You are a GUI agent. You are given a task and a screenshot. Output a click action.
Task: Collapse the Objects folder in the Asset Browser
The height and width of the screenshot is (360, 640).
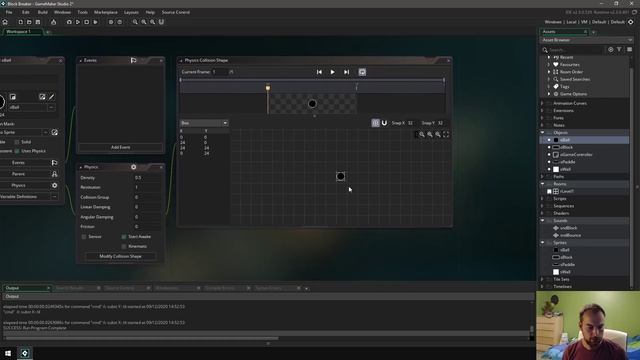pos(542,133)
